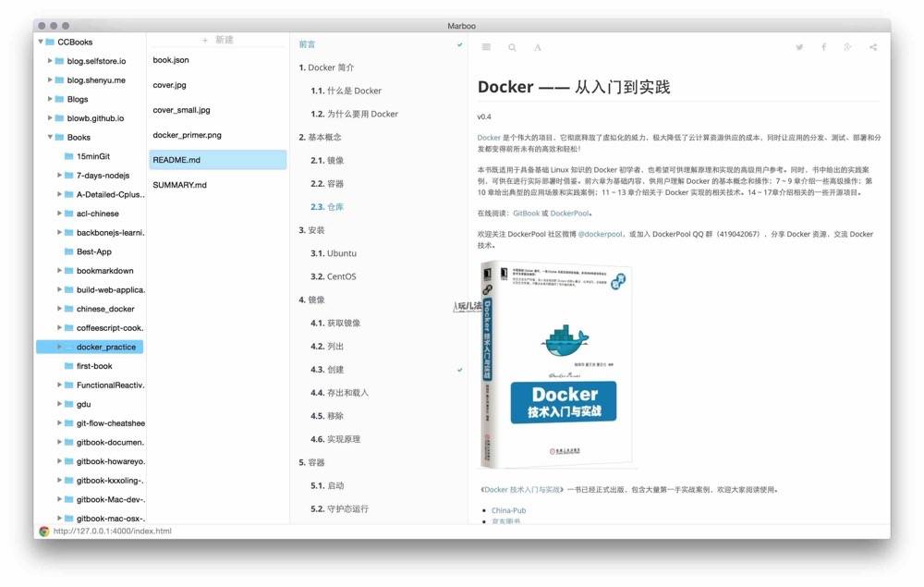This screenshot has width=924, height=587.
Task: Expand the blog.selfstore.io folder
Action: click(50, 61)
